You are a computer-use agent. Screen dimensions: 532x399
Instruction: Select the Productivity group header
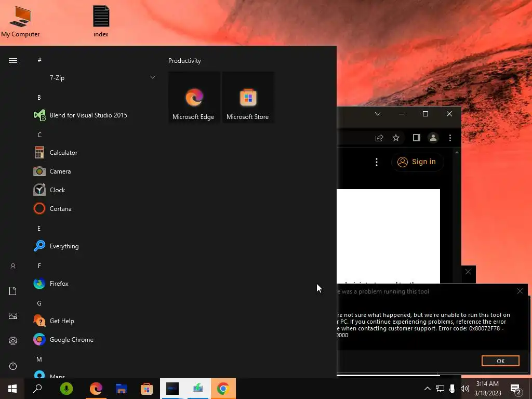click(184, 61)
